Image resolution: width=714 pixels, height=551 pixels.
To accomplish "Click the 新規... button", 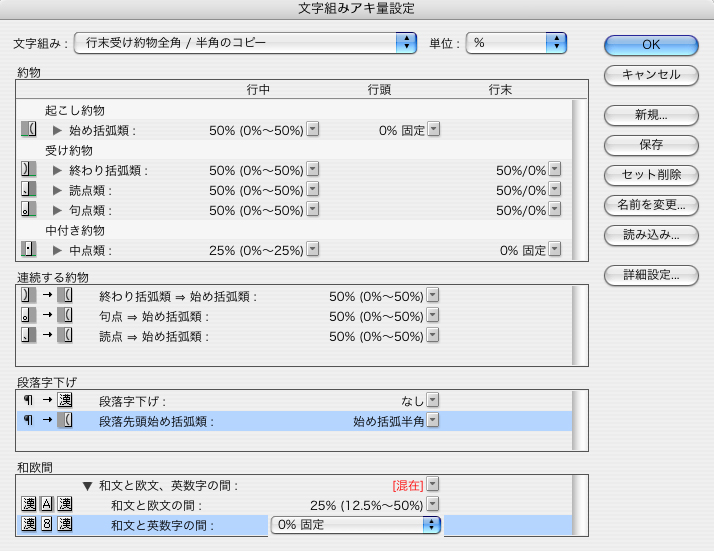I will pyautogui.click(x=651, y=115).
